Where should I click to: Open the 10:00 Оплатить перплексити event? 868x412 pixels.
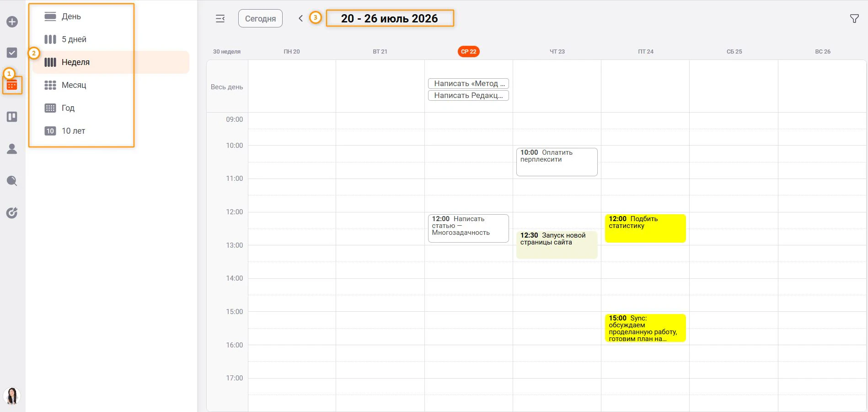(557, 162)
